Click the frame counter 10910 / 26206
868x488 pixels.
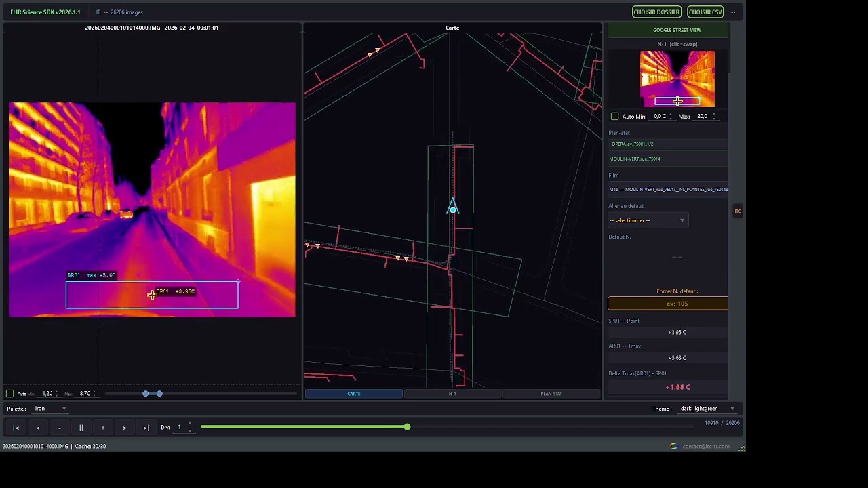pos(722,423)
